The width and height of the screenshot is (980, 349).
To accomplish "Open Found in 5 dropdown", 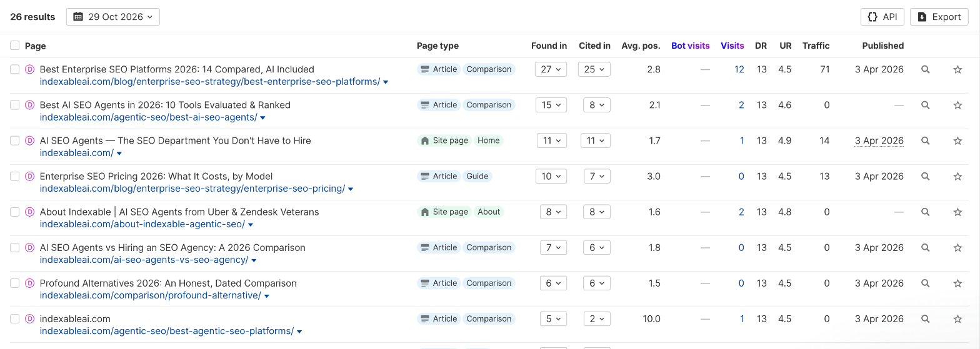I will coord(554,318).
